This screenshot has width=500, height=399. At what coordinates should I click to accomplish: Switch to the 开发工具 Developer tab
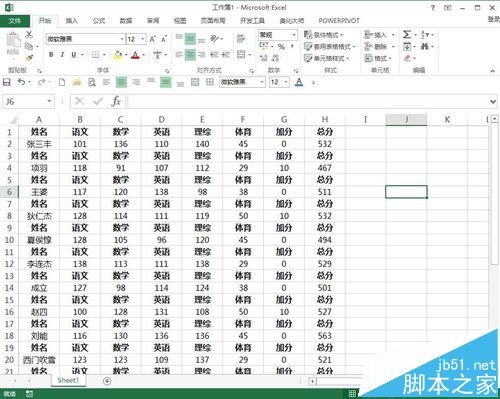[x=252, y=21]
